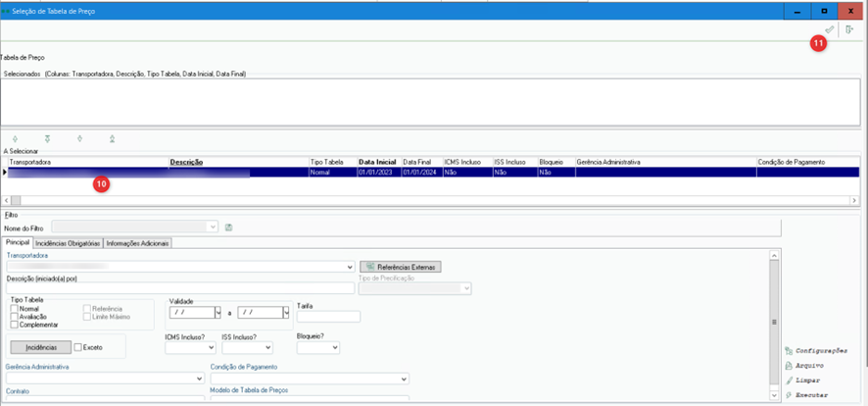Screen dimensions: 868x406
Task: Enable the Exceto checkbox
Action: tap(78, 347)
